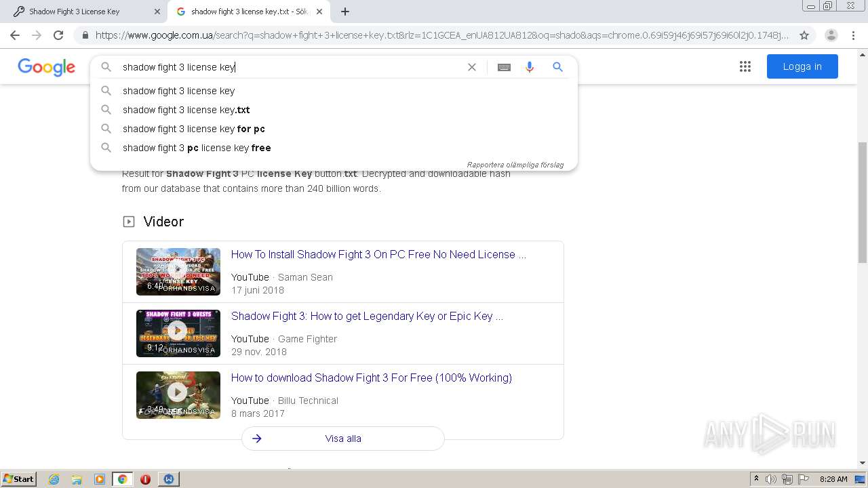Close the Google search results tab

(x=319, y=12)
